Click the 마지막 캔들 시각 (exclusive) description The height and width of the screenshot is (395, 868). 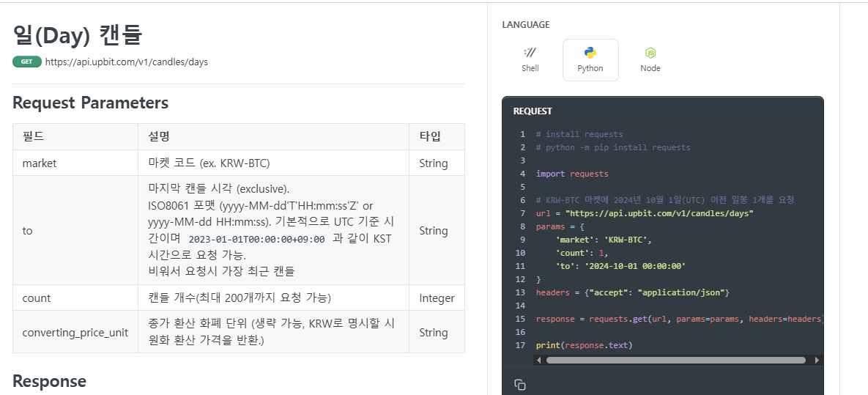pyautogui.click(x=219, y=188)
